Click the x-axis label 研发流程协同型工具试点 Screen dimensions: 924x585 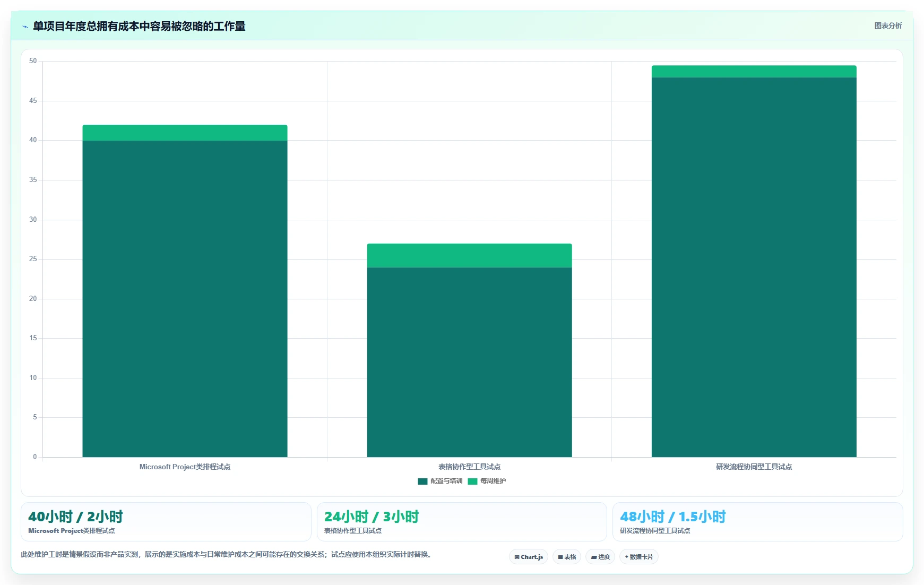754,467
